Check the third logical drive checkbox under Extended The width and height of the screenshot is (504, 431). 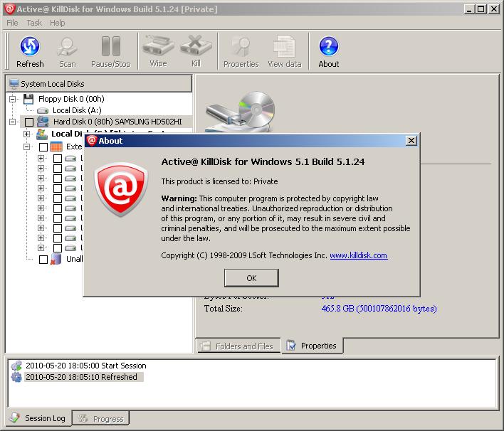pos(58,179)
